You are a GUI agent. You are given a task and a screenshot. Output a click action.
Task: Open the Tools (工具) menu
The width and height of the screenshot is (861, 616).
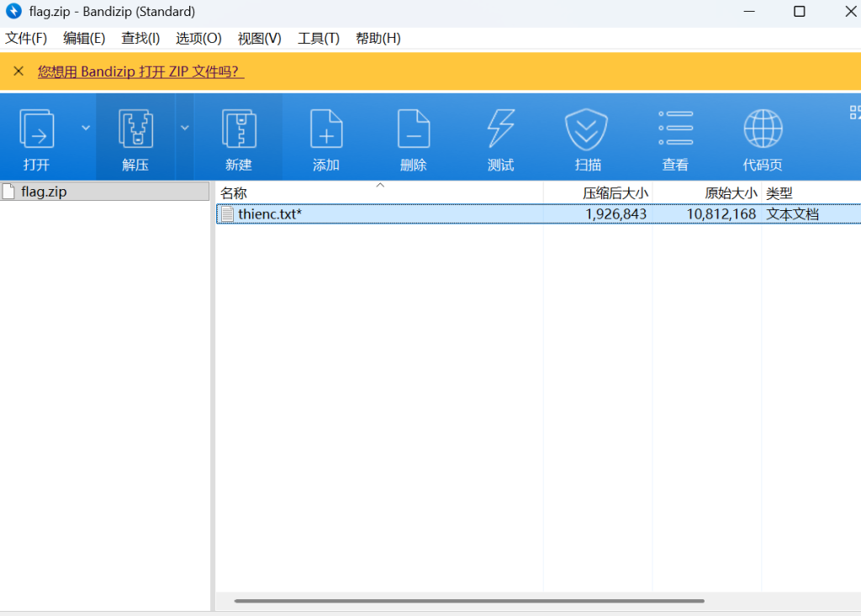click(x=319, y=39)
